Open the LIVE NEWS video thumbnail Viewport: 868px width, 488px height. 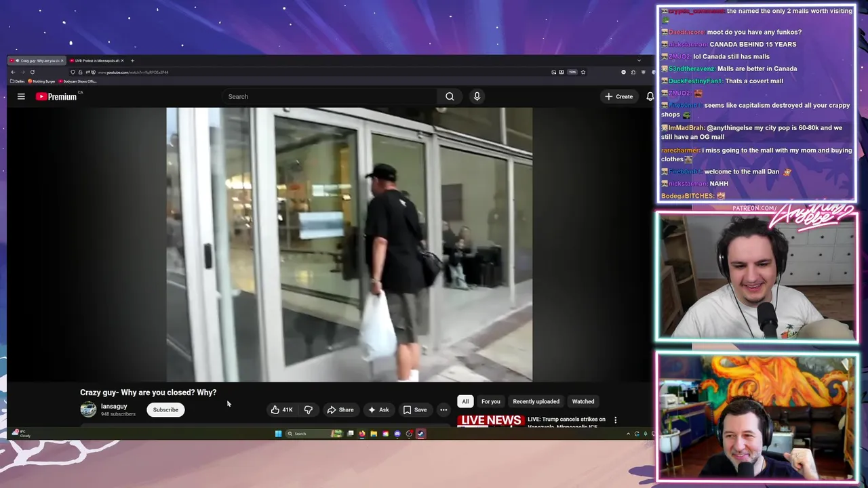(490, 421)
